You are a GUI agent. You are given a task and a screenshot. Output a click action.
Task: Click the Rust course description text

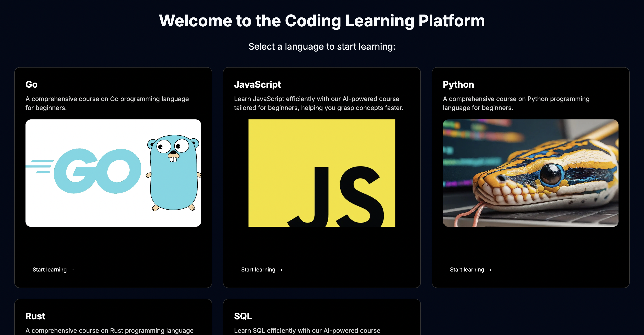click(x=109, y=330)
